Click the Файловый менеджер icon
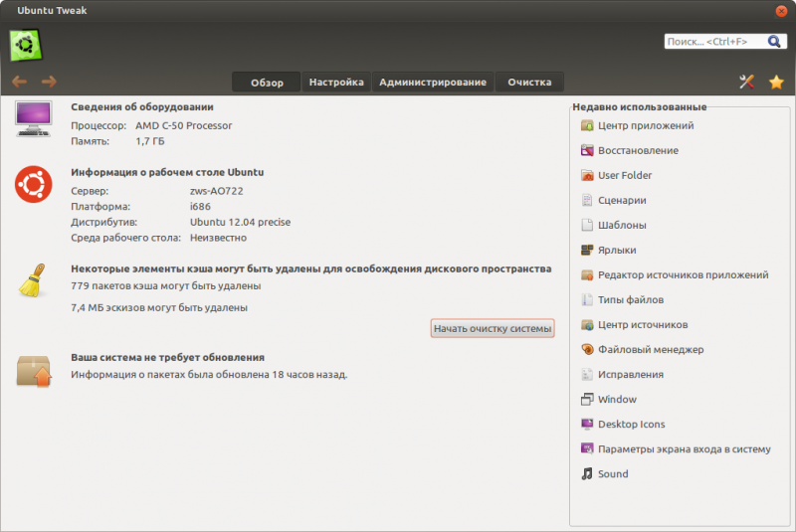Viewport: 796px width, 532px height. (587, 349)
